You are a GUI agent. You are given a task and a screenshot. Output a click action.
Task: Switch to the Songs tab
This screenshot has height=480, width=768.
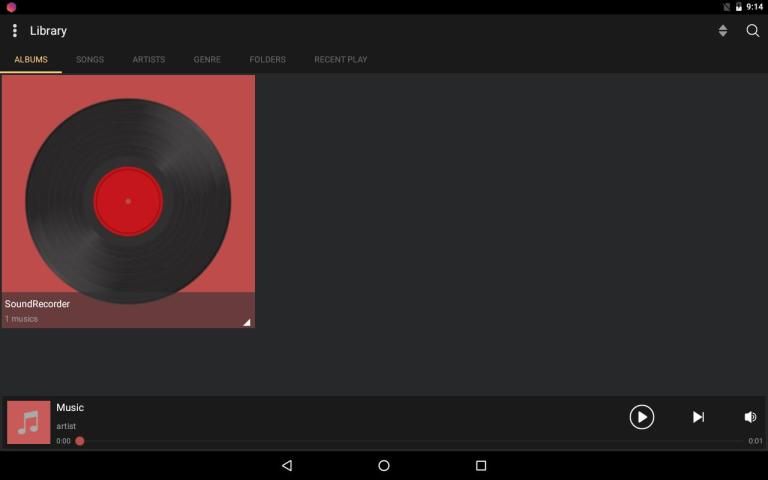(90, 60)
